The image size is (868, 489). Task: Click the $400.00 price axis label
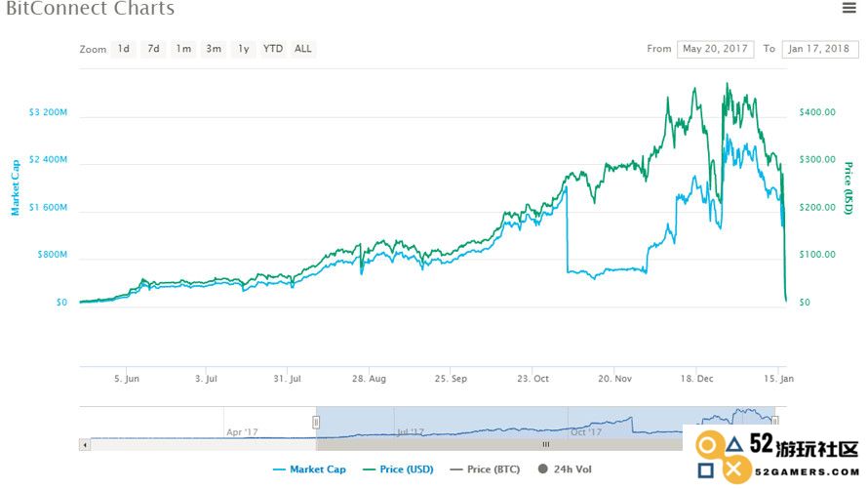[x=817, y=112]
